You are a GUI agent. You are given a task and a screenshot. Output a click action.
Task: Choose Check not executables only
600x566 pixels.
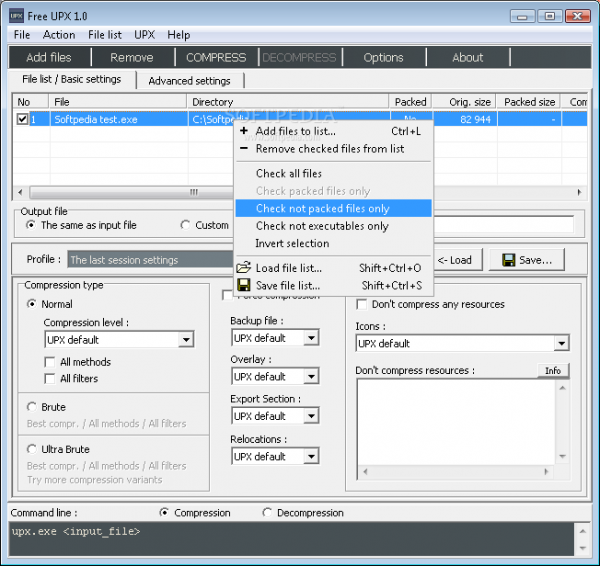(x=334, y=226)
